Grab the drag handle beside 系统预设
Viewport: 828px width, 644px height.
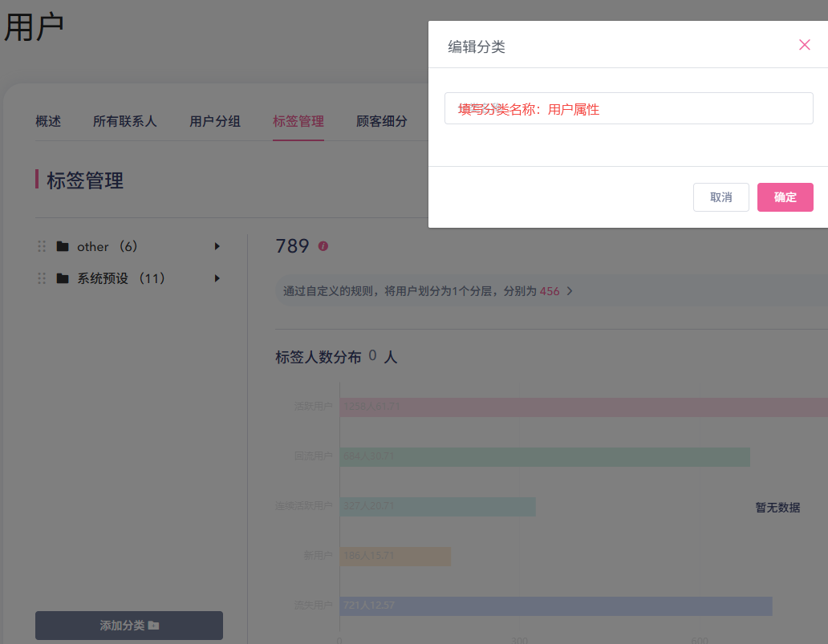[x=42, y=278]
